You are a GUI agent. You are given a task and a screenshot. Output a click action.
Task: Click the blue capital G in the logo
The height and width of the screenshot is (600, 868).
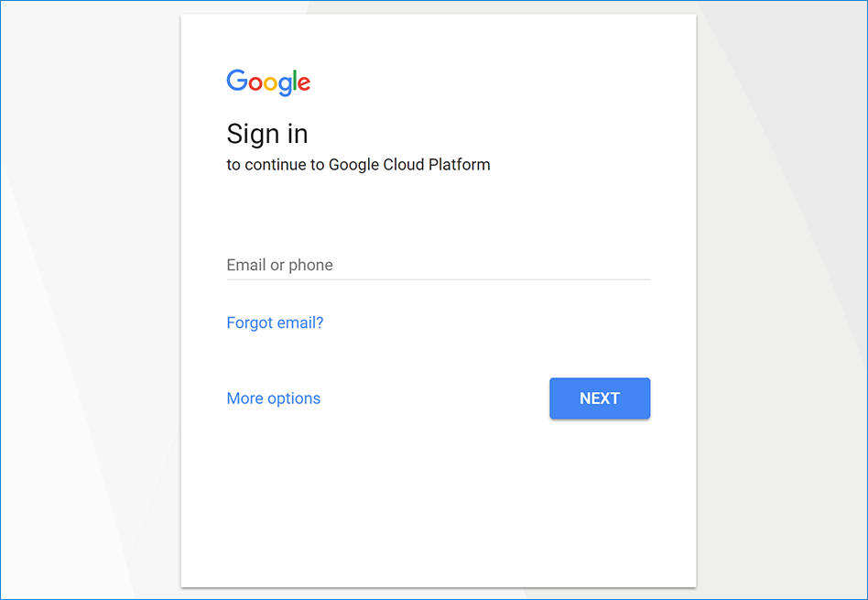(x=237, y=81)
